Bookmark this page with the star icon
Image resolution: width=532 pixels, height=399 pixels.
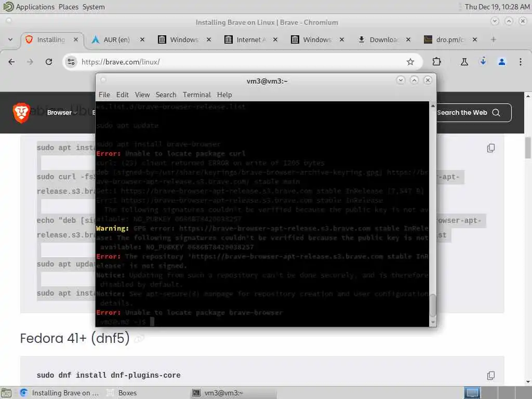(410, 62)
